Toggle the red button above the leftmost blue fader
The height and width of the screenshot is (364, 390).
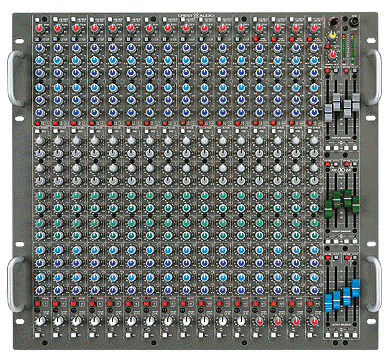327,258
